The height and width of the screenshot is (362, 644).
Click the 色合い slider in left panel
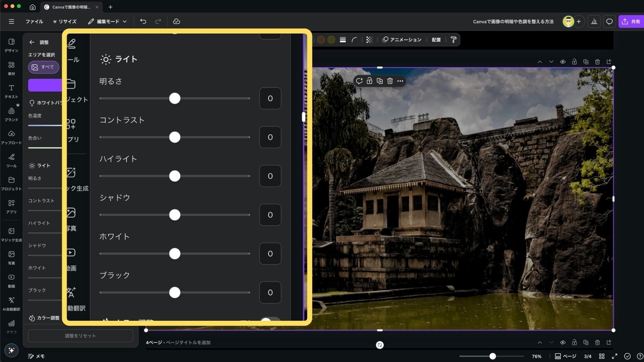click(45, 147)
